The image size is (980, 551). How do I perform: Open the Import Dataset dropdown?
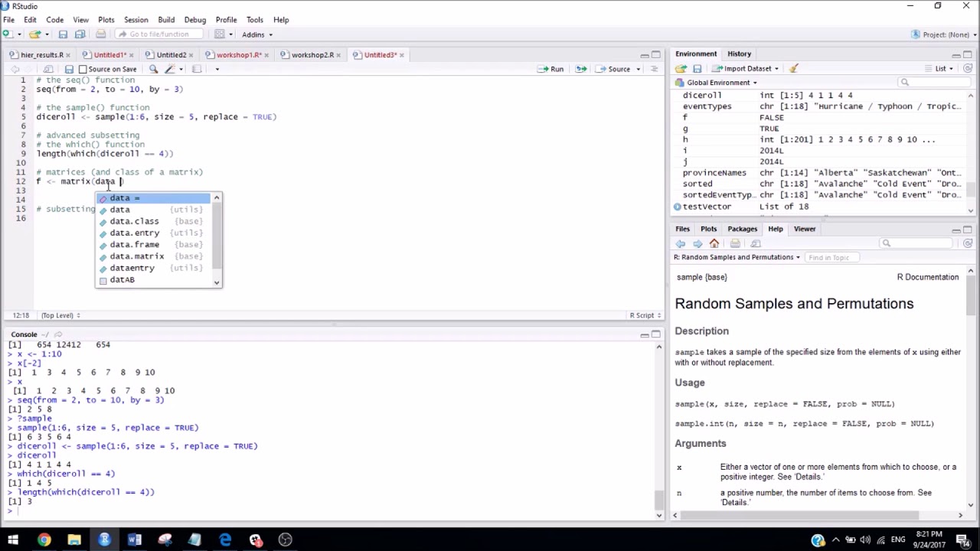pyautogui.click(x=745, y=69)
